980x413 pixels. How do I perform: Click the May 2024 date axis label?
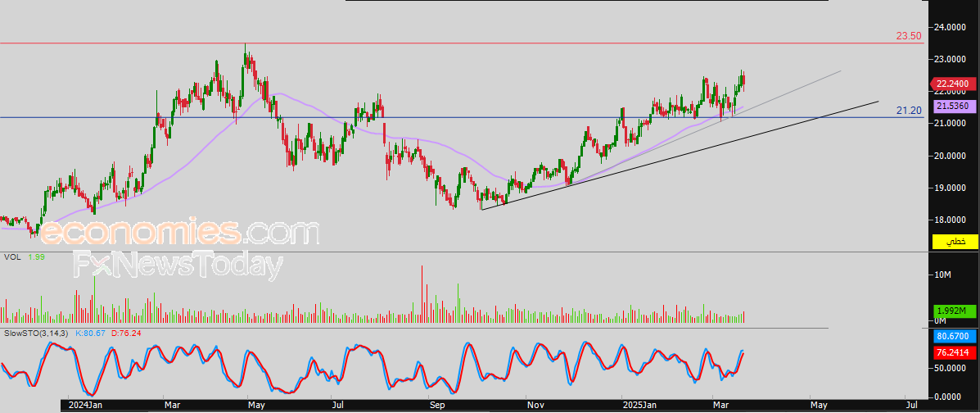257,406
